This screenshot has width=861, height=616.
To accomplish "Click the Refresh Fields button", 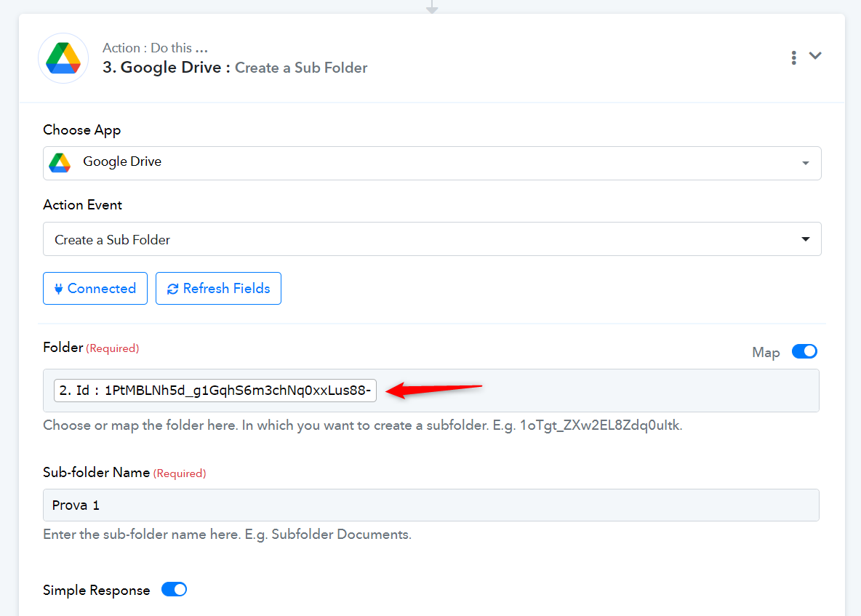I will (x=218, y=288).
